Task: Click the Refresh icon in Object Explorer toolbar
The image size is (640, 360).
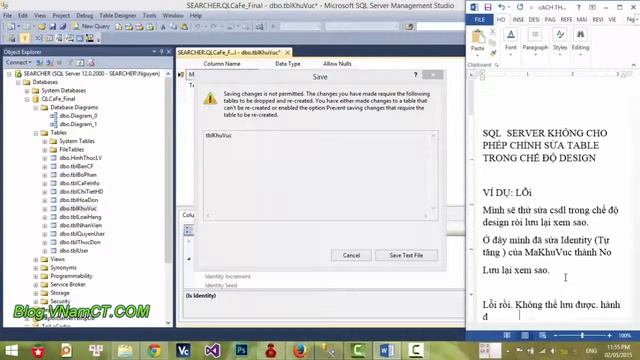Action: coord(80,62)
